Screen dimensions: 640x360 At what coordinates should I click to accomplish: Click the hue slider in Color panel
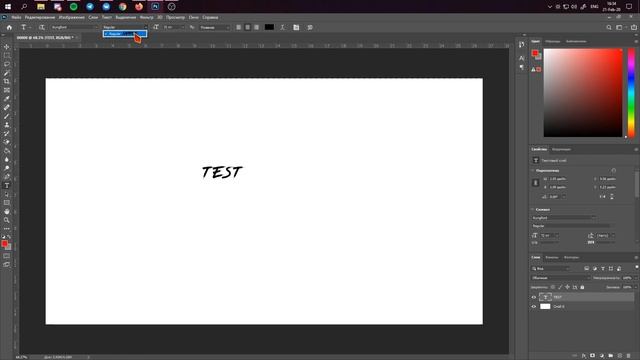tap(631, 93)
